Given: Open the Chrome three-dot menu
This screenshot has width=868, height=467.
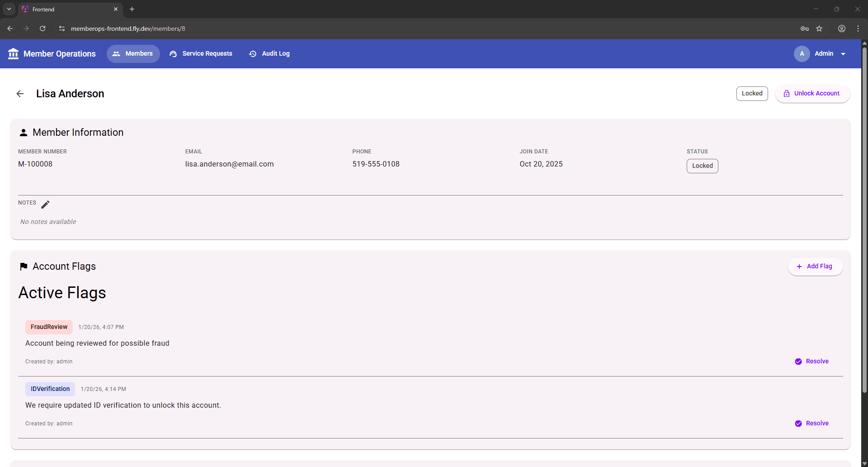Looking at the screenshot, I should (x=858, y=28).
